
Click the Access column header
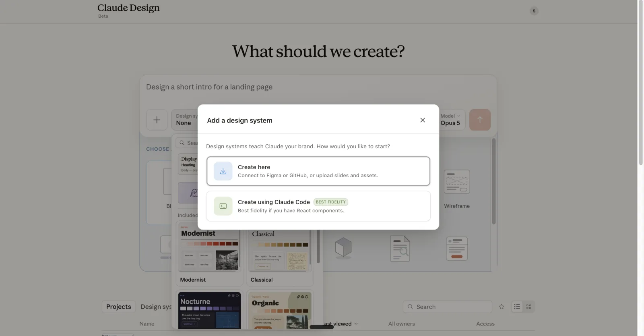click(x=485, y=324)
